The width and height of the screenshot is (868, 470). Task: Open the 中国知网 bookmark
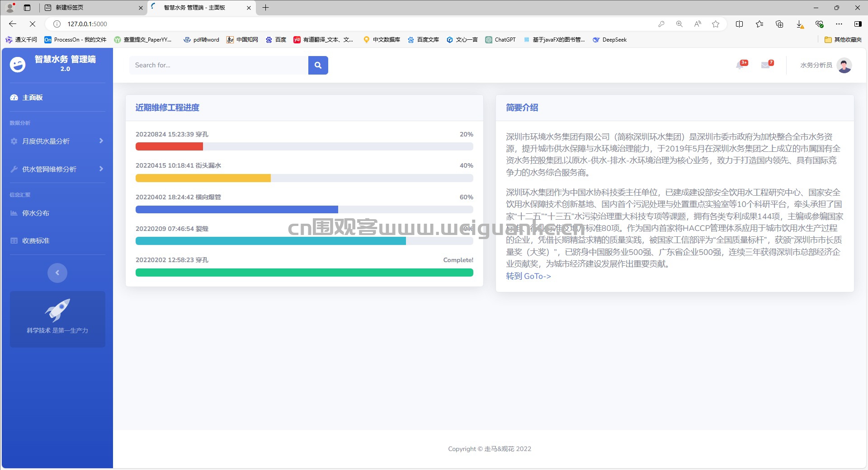pos(242,40)
